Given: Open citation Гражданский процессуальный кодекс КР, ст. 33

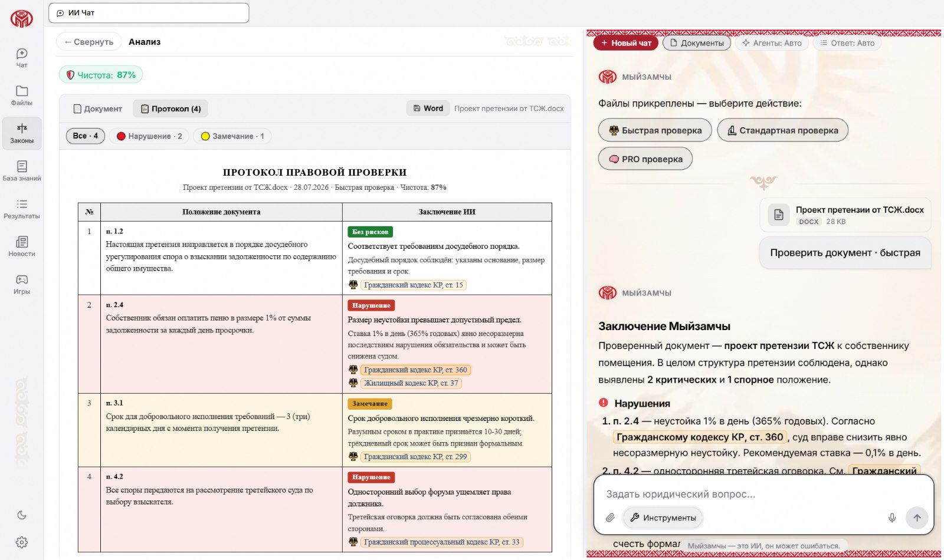Looking at the screenshot, I should tap(442, 542).
